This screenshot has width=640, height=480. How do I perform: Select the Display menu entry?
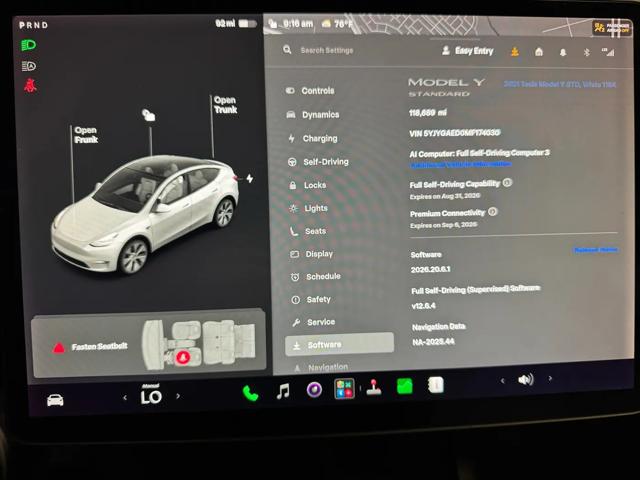311,254
